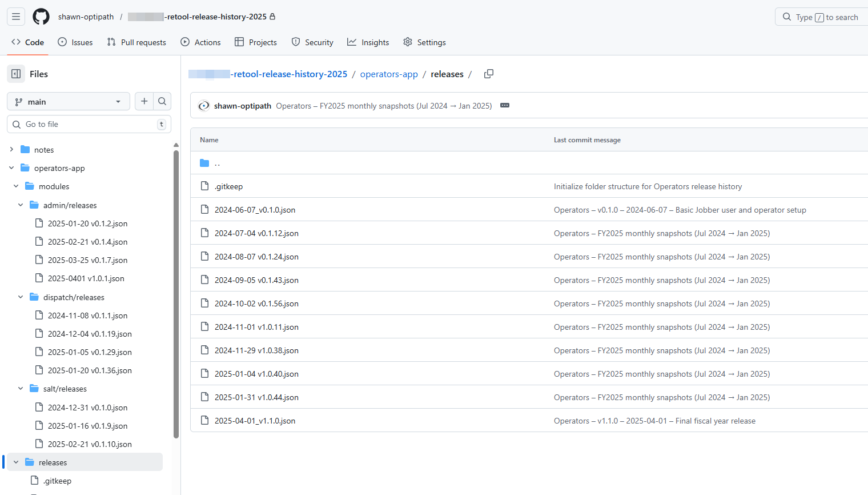The image size is (868, 495).
Task: Open the hamburger navigation menu
Action: point(16,17)
